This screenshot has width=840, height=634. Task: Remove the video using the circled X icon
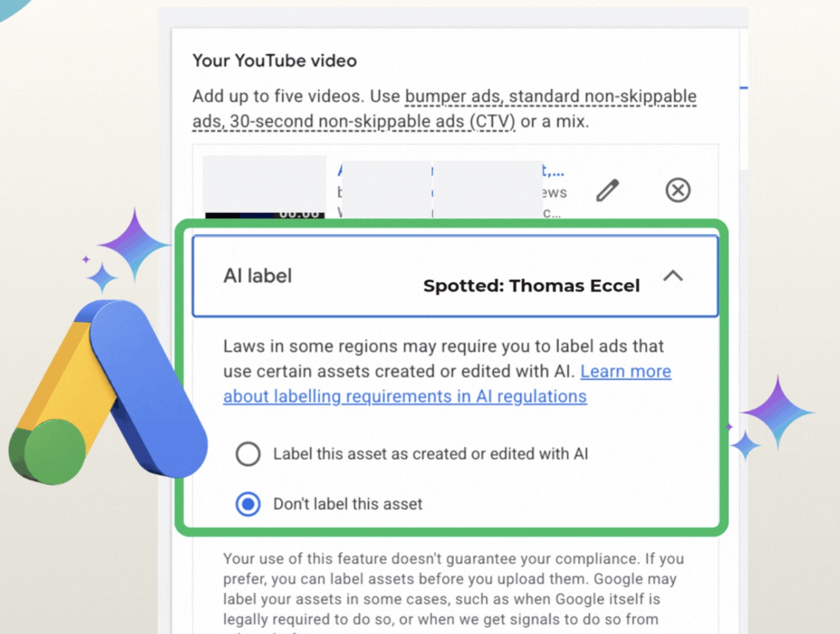tap(678, 190)
